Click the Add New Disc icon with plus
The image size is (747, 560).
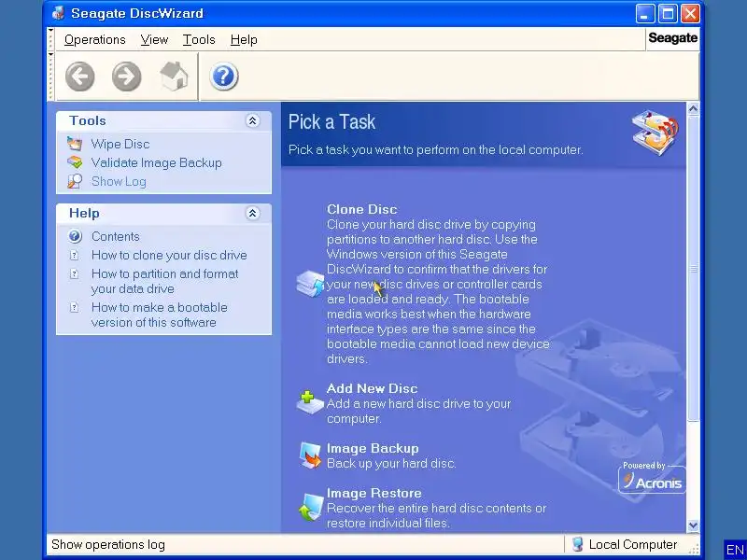(310, 403)
